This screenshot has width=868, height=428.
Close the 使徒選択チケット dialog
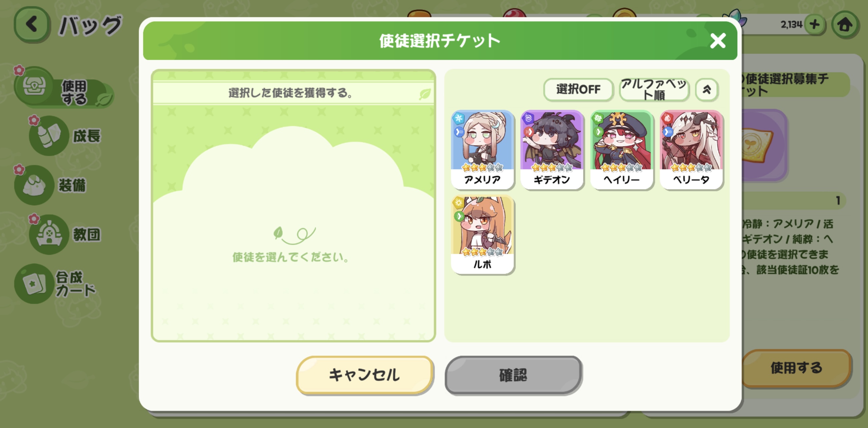(718, 41)
